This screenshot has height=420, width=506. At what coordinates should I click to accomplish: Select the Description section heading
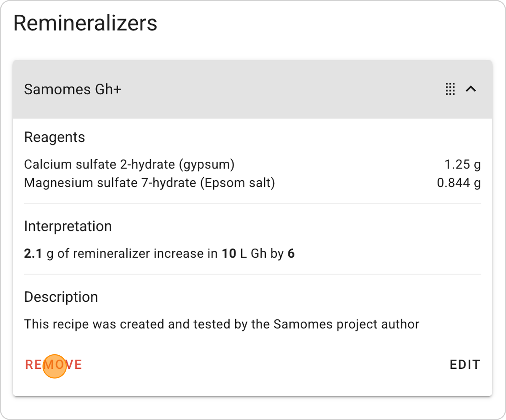(61, 297)
